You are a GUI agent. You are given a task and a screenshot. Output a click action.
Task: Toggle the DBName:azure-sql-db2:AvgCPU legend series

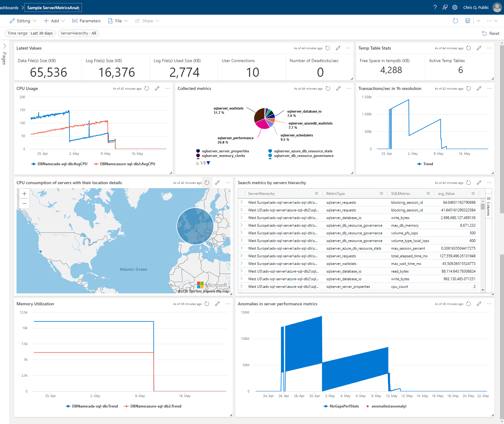[127, 164]
